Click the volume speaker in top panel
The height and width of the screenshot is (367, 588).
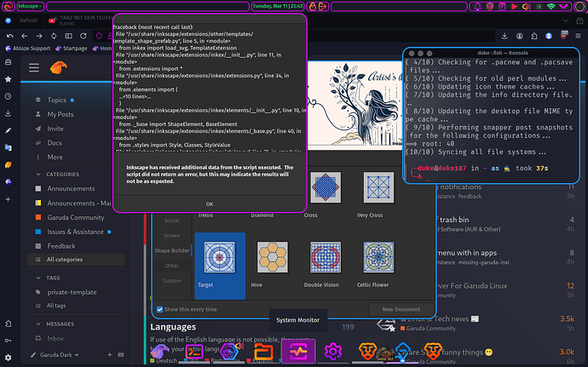tap(527, 6)
